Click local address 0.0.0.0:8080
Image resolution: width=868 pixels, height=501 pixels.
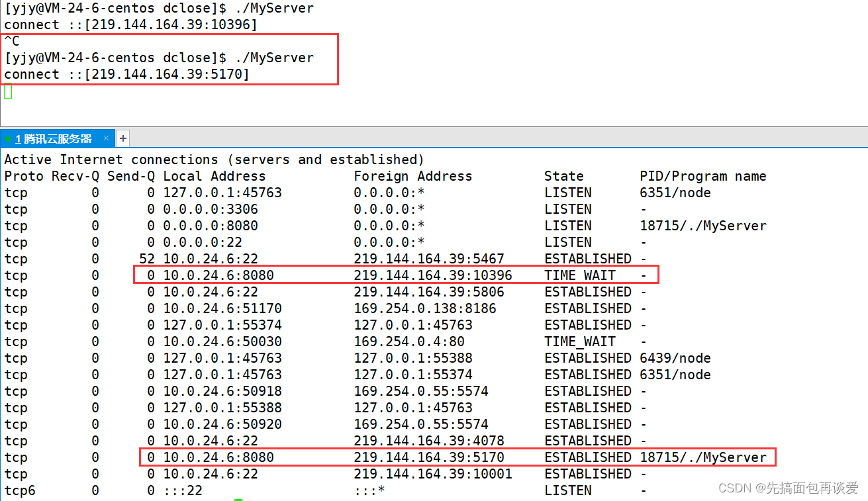(x=211, y=226)
